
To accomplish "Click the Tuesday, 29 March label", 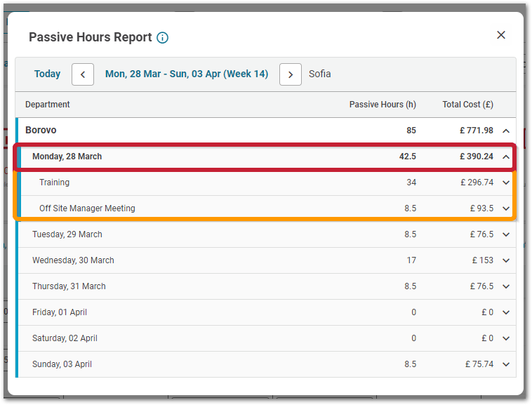I will tap(67, 234).
